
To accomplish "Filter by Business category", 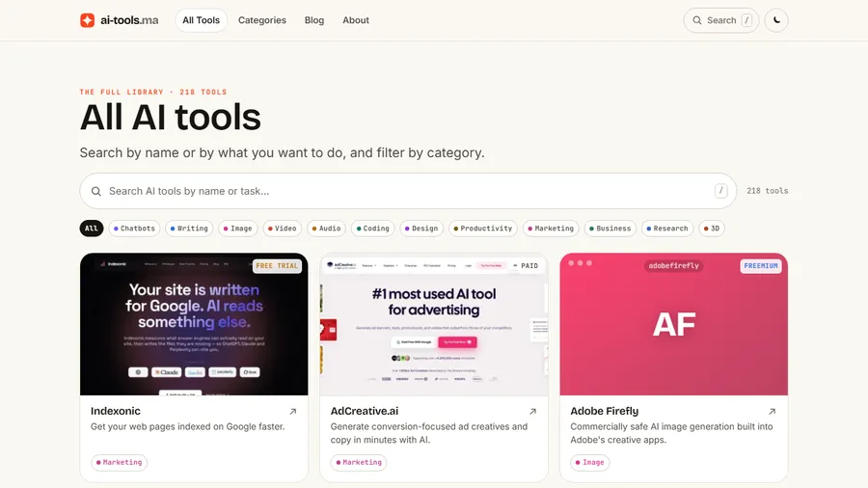I will point(610,229).
